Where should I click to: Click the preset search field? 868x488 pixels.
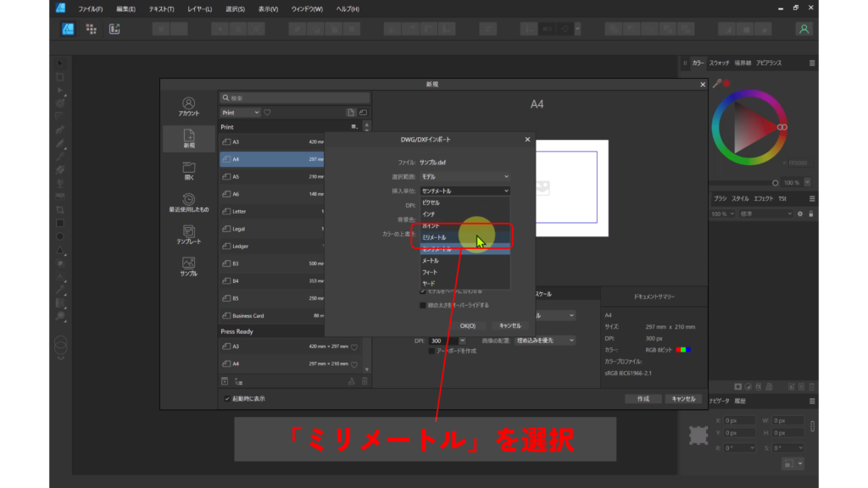[295, 98]
